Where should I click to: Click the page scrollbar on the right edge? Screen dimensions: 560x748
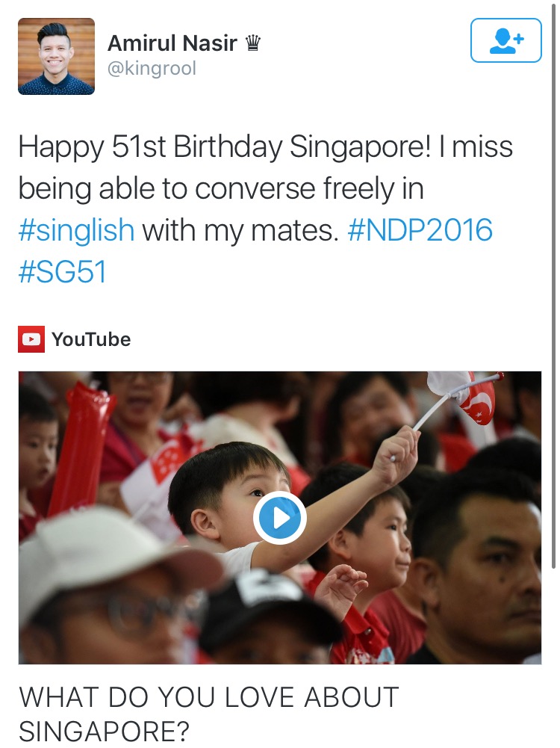click(553, 286)
